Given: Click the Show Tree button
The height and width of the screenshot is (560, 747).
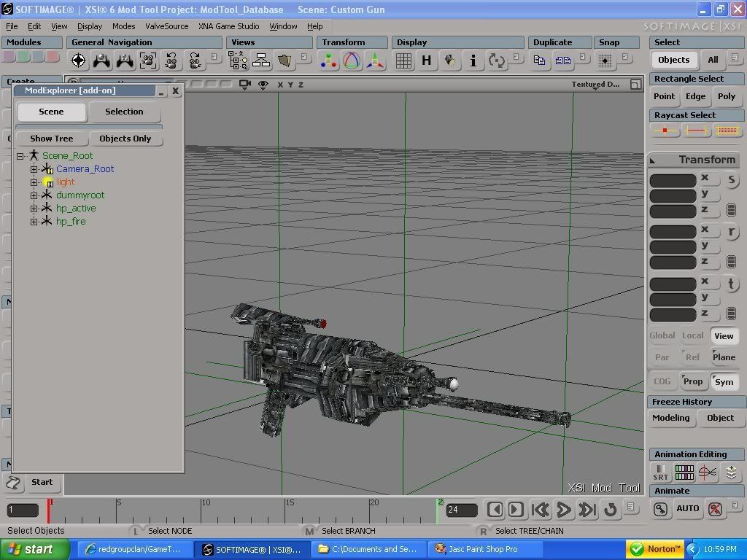Looking at the screenshot, I should [x=52, y=139].
